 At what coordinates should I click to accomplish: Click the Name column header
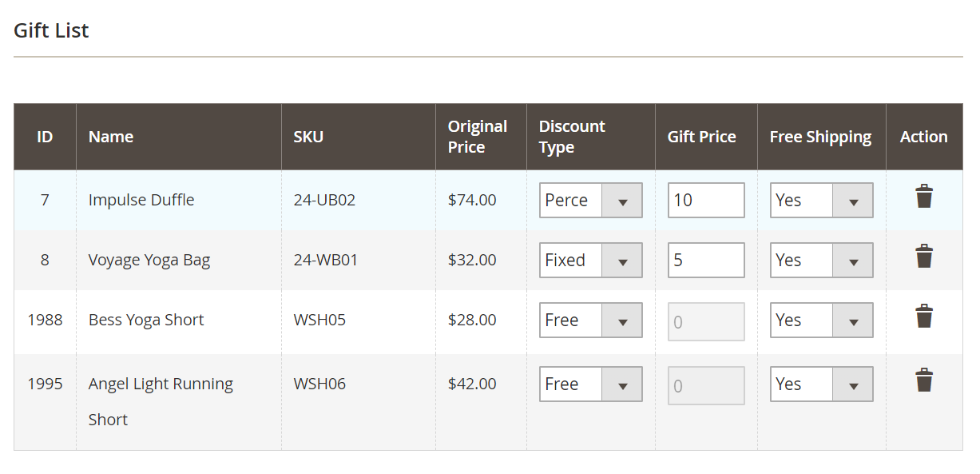pyautogui.click(x=110, y=136)
